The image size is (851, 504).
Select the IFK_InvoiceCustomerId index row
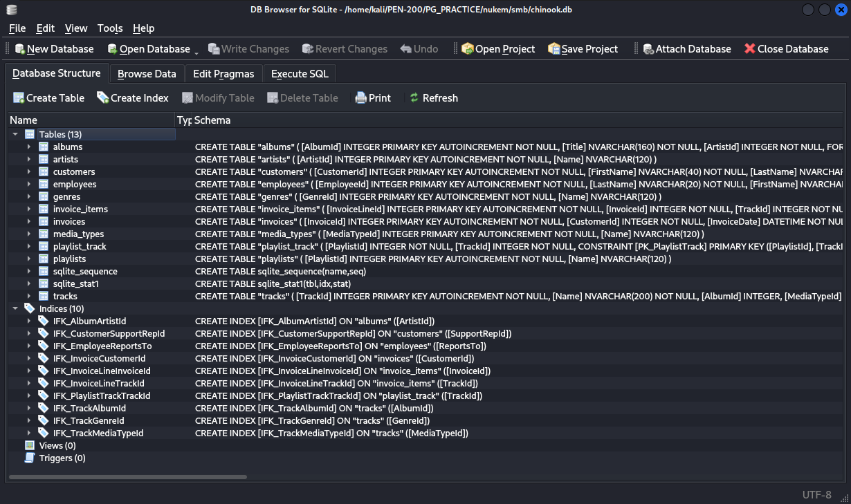point(425,358)
